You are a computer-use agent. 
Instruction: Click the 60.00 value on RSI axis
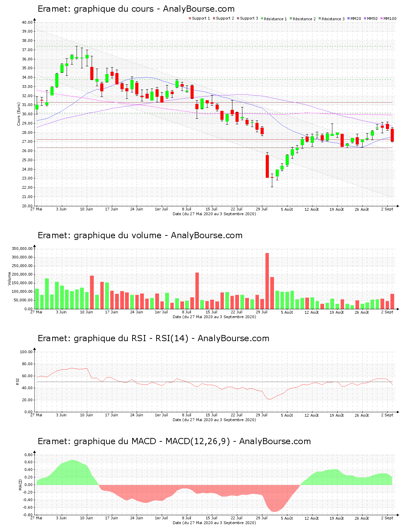27,376
